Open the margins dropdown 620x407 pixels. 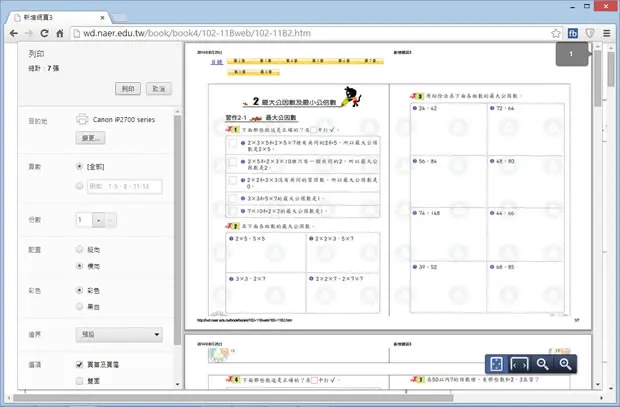(119, 335)
